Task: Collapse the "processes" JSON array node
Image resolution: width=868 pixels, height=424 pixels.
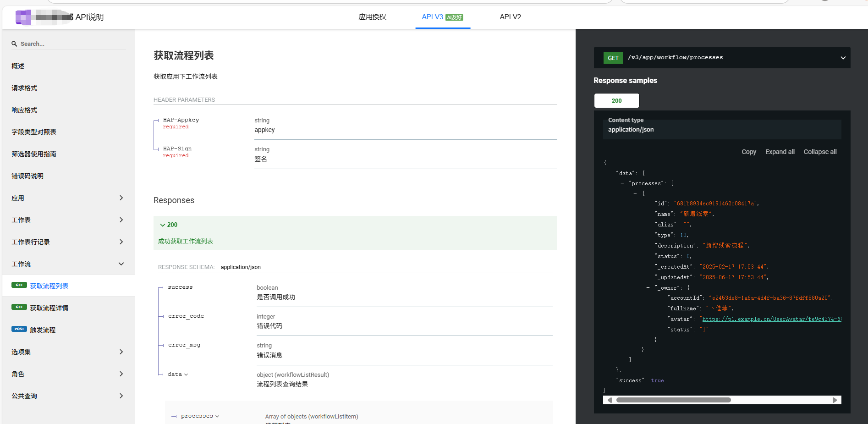Action: tap(622, 183)
